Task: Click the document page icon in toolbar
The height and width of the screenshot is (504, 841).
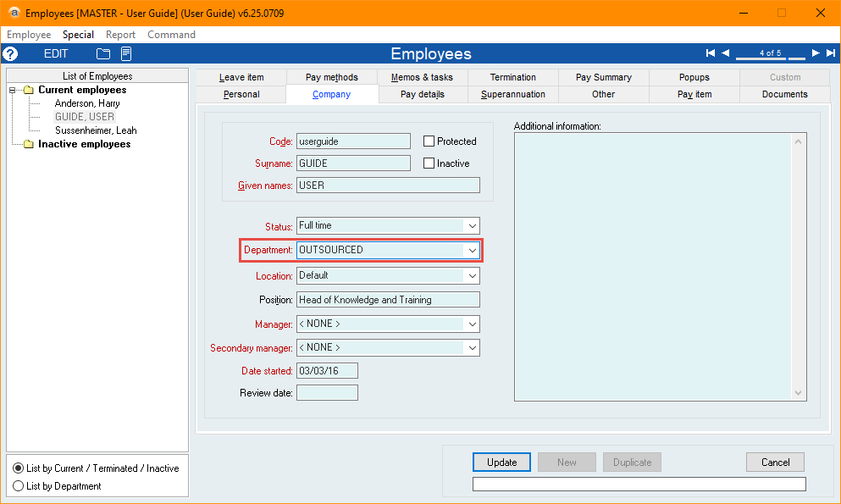Action: 126,53
